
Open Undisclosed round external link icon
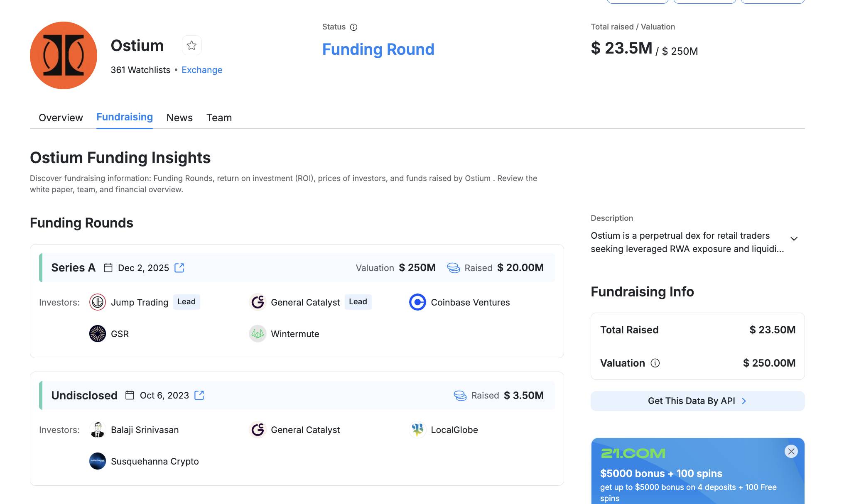coord(199,395)
